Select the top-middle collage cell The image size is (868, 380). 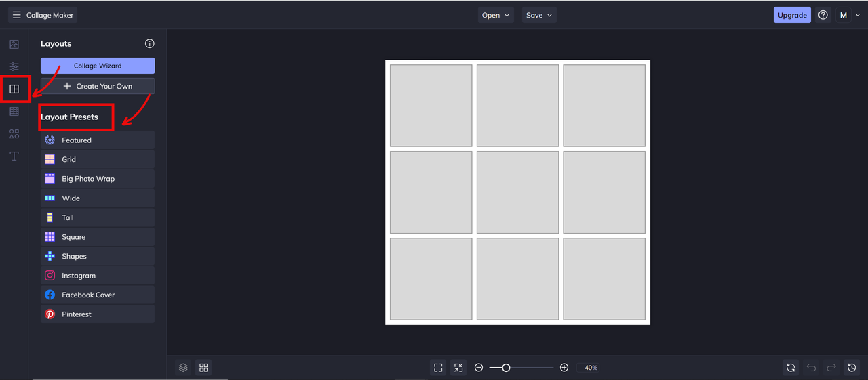(518, 106)
